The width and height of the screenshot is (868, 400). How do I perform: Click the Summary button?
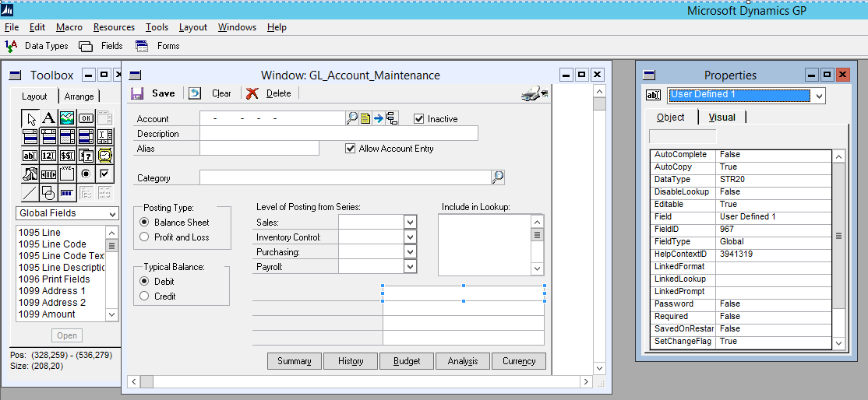pos(295,361)
